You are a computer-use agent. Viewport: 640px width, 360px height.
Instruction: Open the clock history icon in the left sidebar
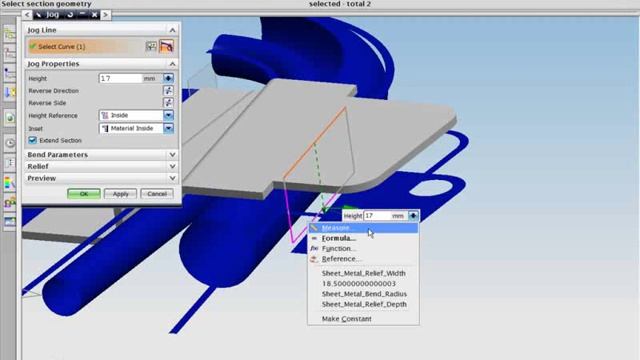[x=10, y=143]
